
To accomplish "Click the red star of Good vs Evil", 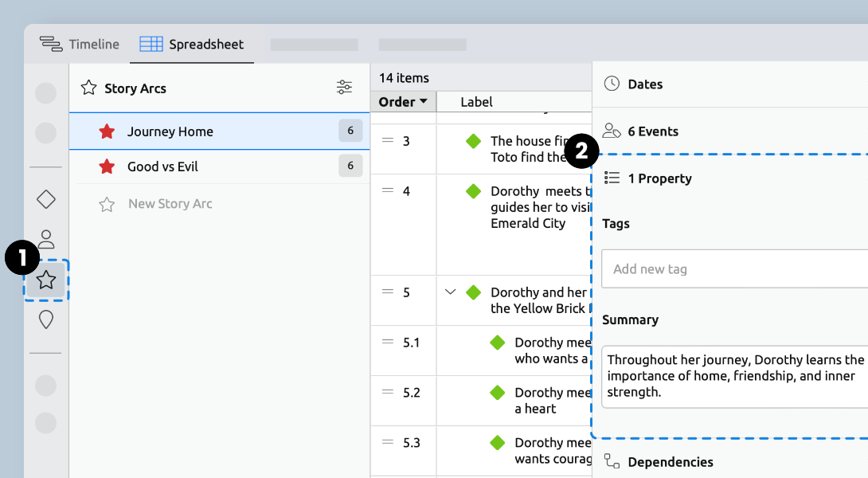I will click(107, 167).
